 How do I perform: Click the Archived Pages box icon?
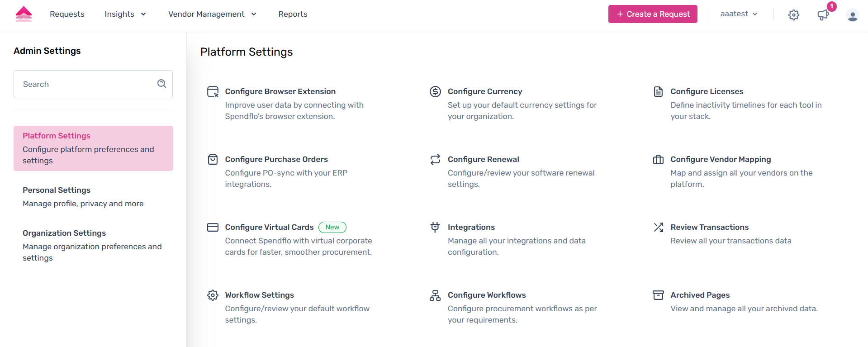[x=658, y=295]
